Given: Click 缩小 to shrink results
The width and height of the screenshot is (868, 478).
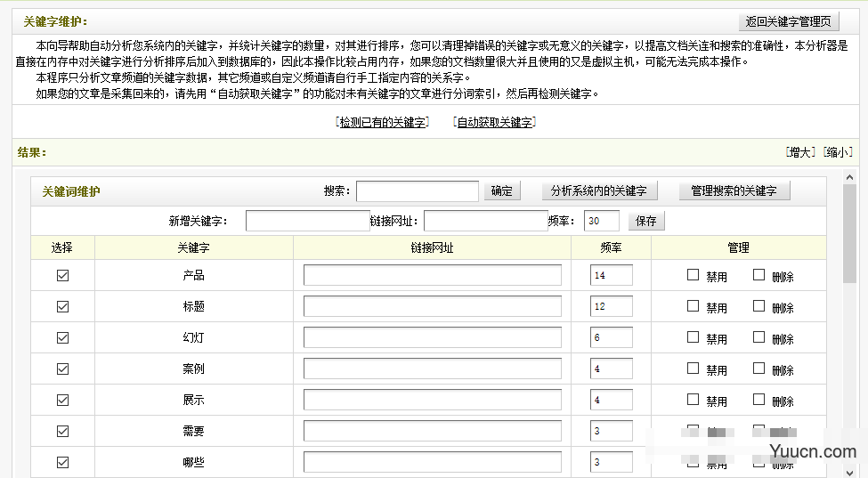Looking at the screenshot, I should [x=838, y=152].
